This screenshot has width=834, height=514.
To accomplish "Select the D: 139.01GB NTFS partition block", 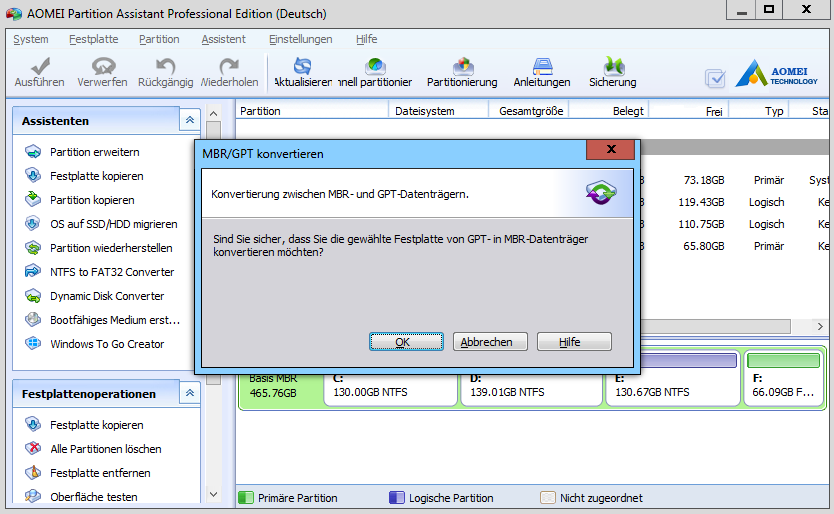I will [x=531, y=389].
